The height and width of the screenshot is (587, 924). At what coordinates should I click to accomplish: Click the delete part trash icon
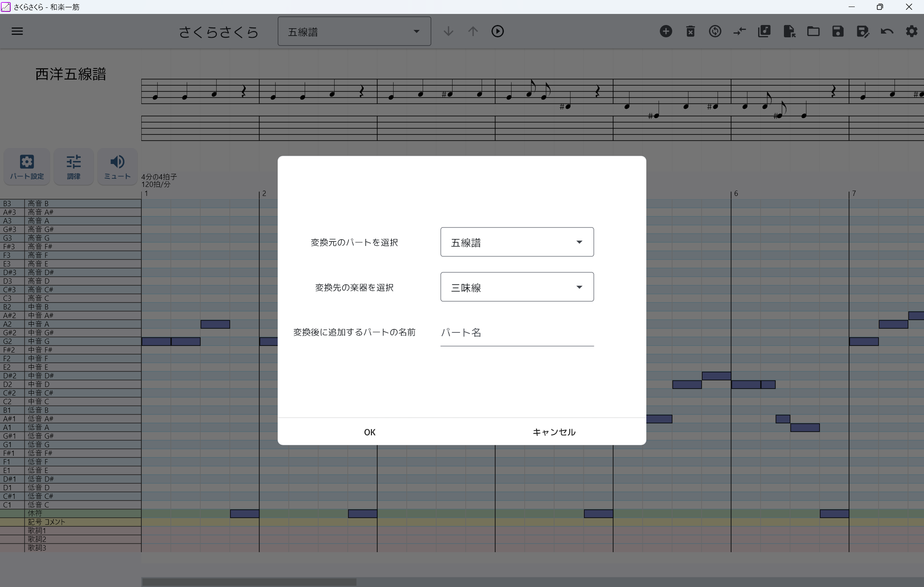click(x=690, y=31)
